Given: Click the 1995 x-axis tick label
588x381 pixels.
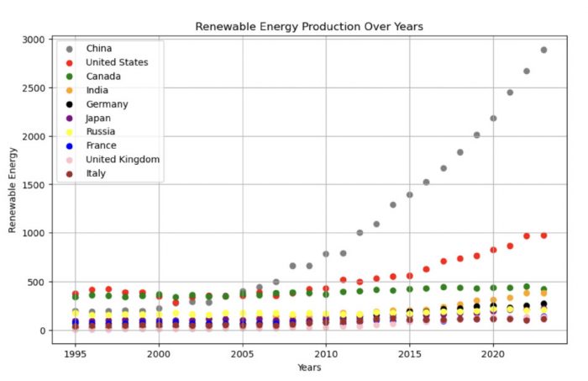Looking at the screenshot, I should click(x=76, y=354).
